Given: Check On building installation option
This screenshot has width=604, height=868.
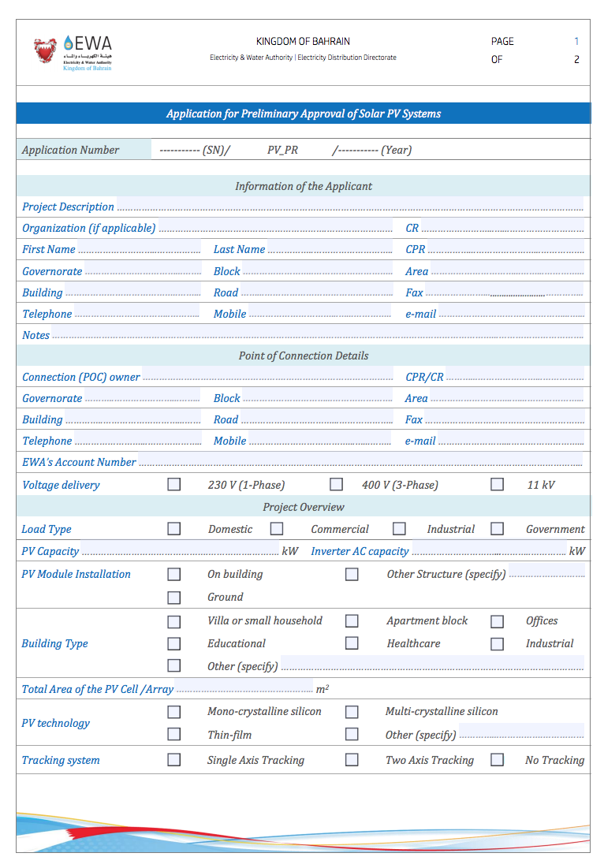Looking at the screenshot, I should (173, 574).
